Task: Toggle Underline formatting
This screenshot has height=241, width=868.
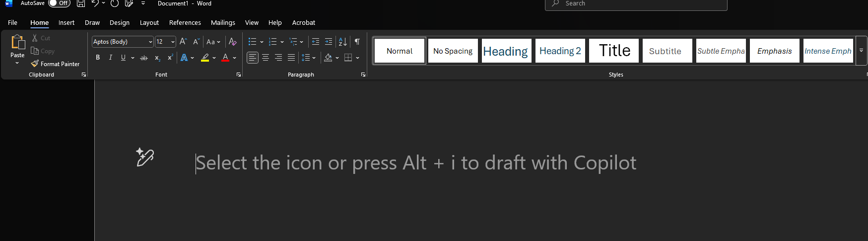Action: click(123, 58)
